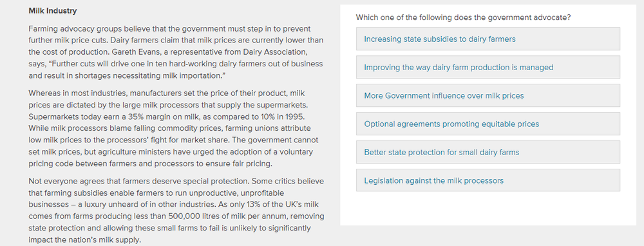Choose 'Better state protection for small dairy farms'
This screenshot has height=246, width=644.
[x=488, y=153]
